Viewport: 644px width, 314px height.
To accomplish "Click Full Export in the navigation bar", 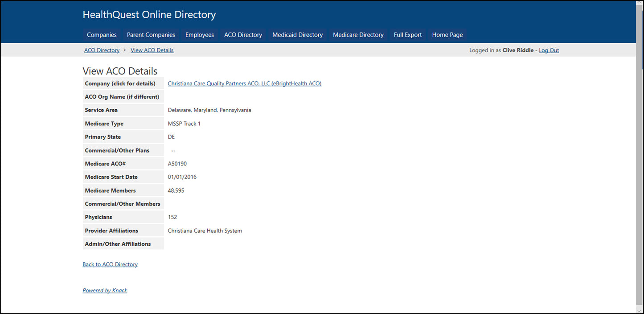I will 408,35.
